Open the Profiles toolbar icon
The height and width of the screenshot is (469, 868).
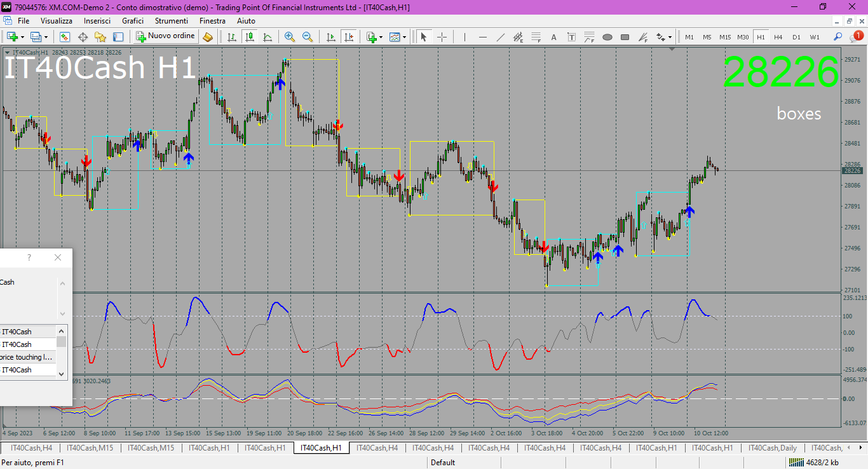pyautogui.click(x=36, y=37)
